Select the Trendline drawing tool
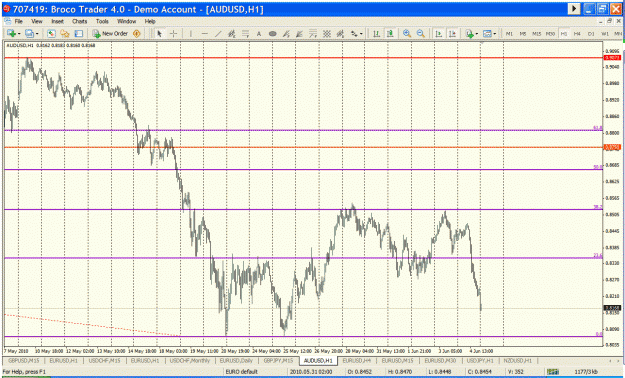Viewport: 625px width, 378px height. [218, 34]
